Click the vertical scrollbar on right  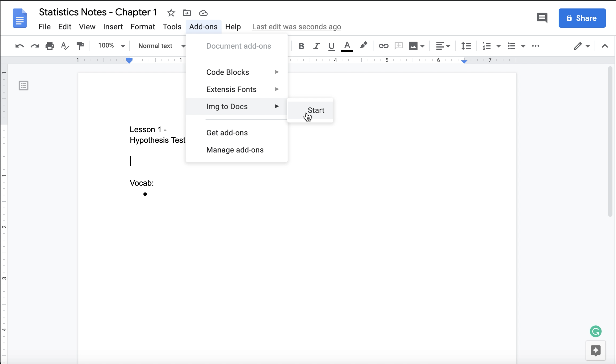tap(610, 142)
